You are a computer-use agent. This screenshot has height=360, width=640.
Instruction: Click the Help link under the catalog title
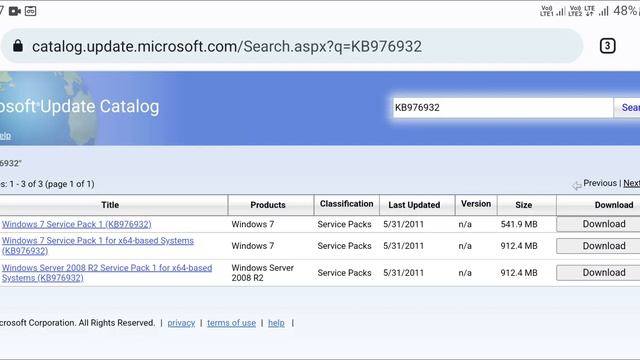coord(5,136)
